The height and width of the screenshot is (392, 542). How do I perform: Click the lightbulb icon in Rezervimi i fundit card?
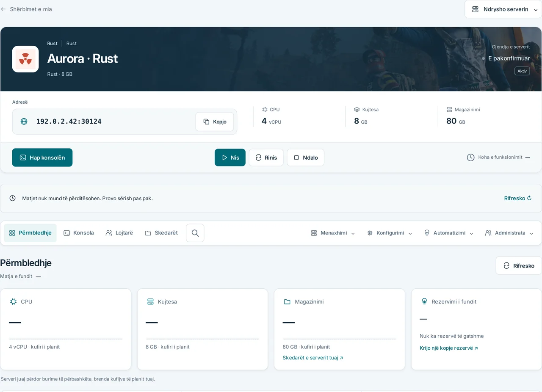424,301
